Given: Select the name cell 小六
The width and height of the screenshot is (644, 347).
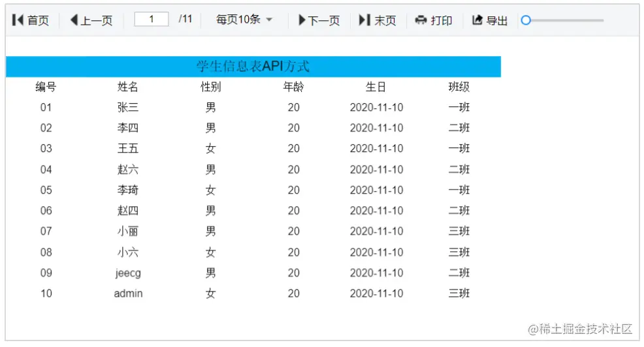Looking at the screenshot, I should pyautogui.click(x=128, y=252).
